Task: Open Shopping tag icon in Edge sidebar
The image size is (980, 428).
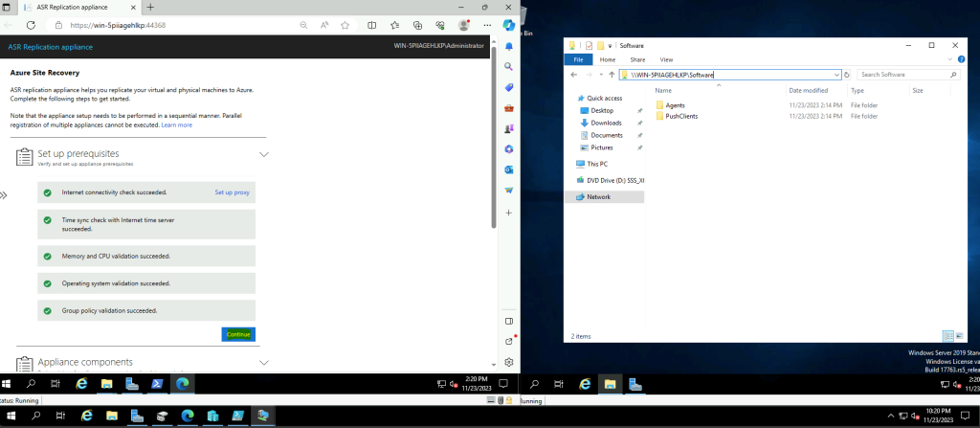Action: 509,87
